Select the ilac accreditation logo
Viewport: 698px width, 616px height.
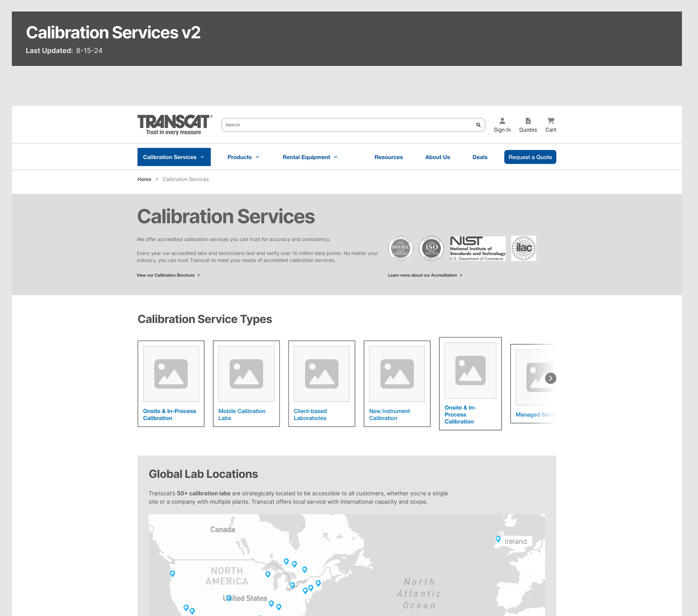[x=523, y=248]
